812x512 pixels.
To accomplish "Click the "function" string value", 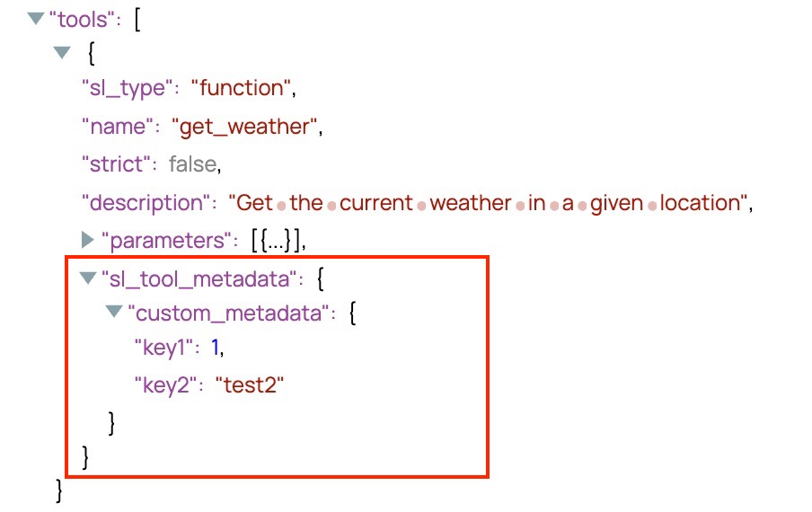I will click(242, 89).
